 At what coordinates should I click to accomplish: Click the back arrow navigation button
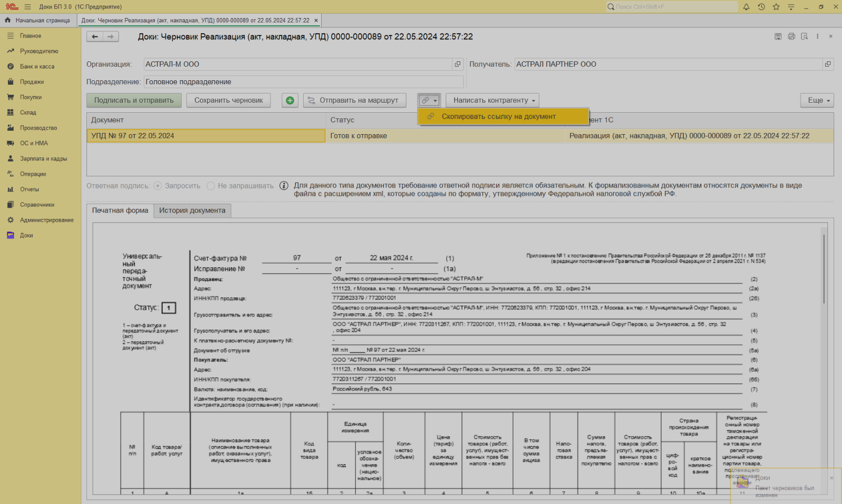tap(95, 36)
